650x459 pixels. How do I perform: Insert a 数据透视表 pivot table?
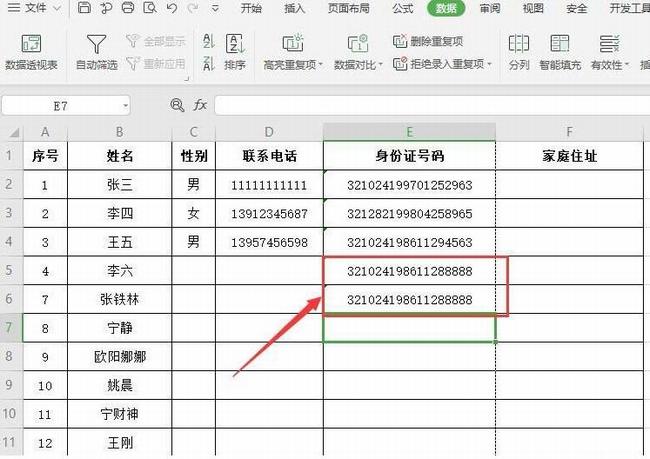[x=31, y=53]
